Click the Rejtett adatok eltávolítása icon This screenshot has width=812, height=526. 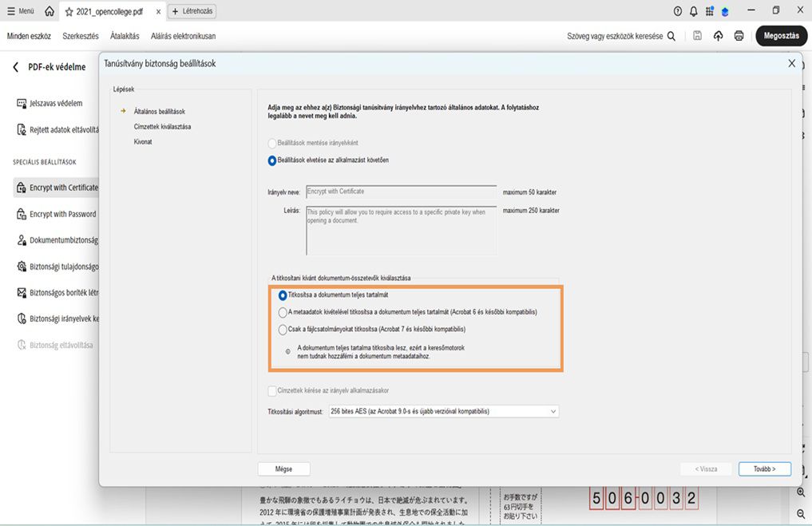point(22,129)
